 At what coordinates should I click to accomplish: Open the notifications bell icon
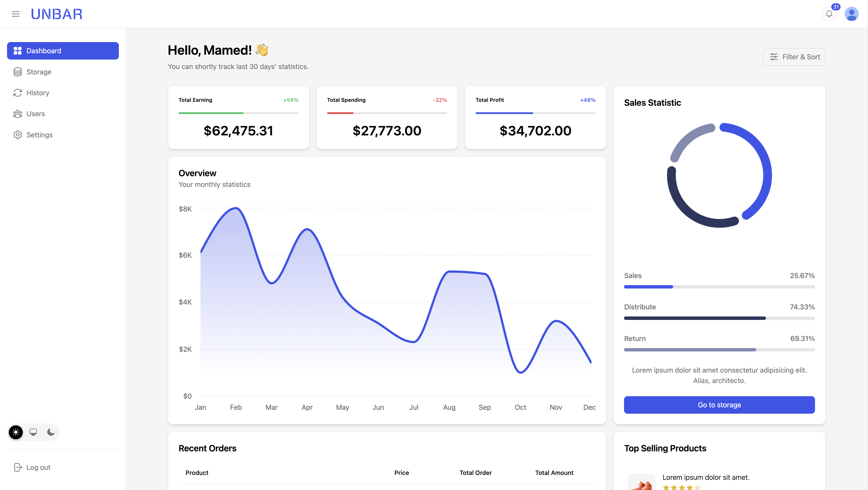pos(829,14)
